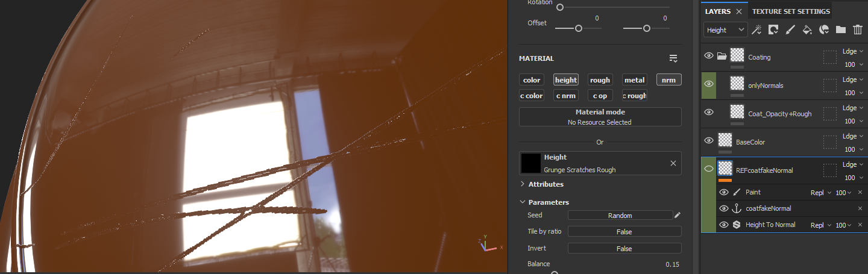Toggle the c op channel

point(600,95)
